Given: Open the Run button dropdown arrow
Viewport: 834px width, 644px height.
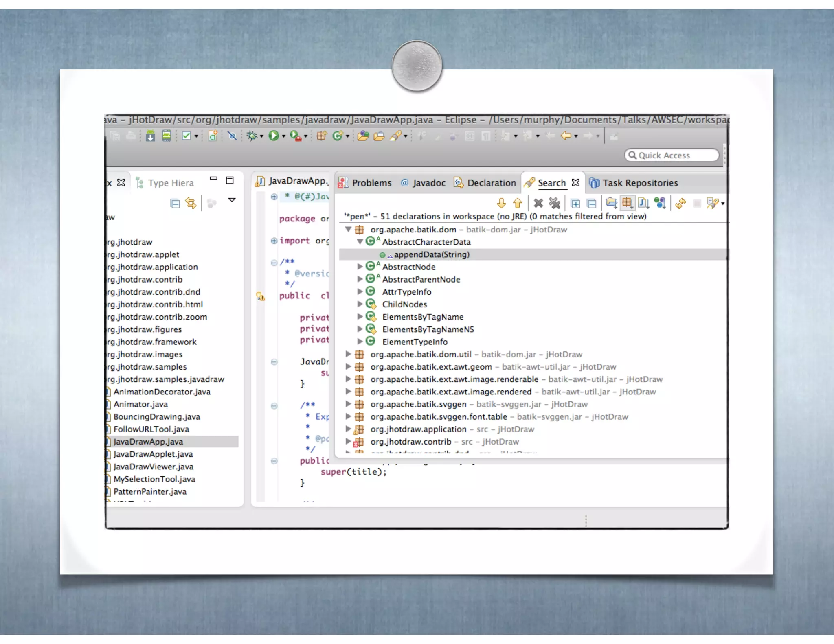Looking at the screenshot, I should (284, 136).
